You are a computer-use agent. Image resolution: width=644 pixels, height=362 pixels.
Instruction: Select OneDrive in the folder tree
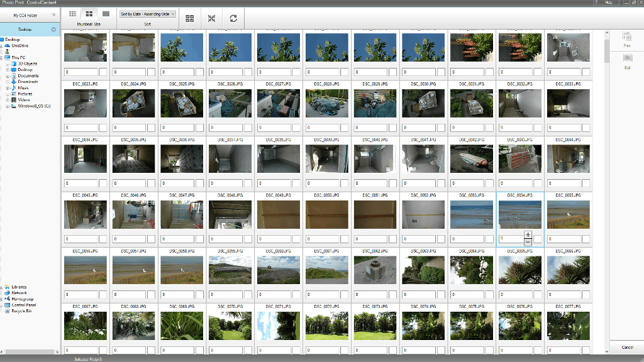19,45
